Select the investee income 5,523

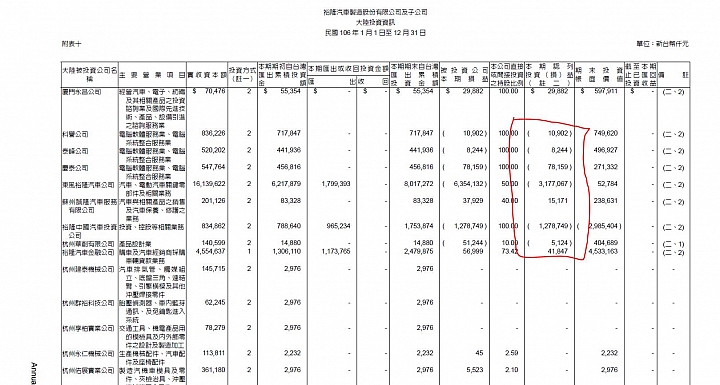tap(475, 370)
